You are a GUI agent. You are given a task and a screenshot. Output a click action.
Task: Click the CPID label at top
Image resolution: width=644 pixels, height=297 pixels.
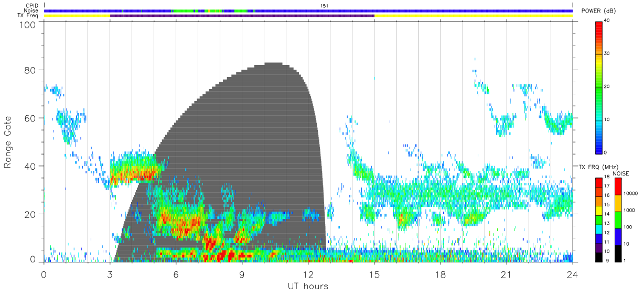(33, 6)
